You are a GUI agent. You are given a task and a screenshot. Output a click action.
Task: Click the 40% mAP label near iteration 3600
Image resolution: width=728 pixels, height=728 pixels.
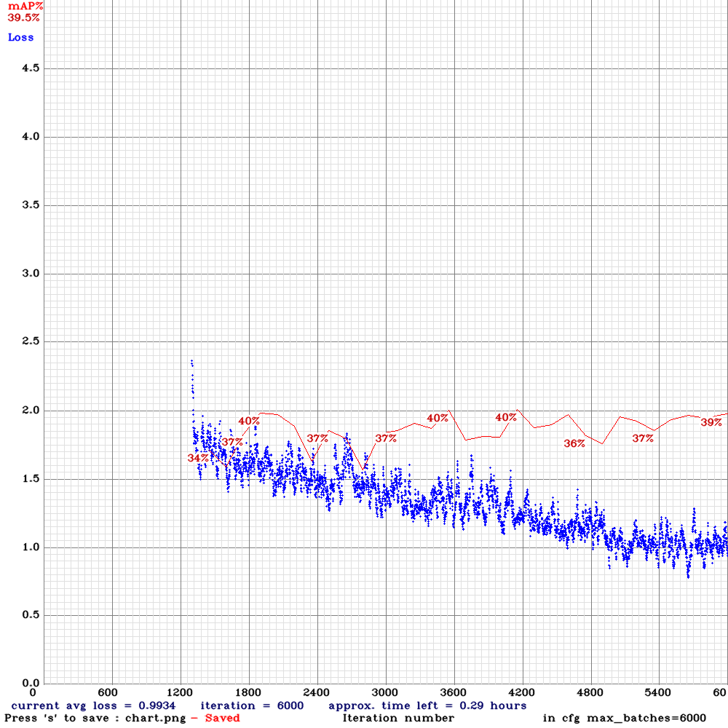438,418
